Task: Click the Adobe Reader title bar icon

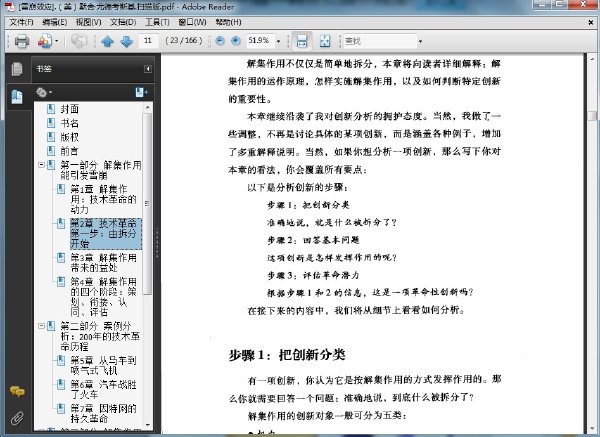Action: point(10,7)
